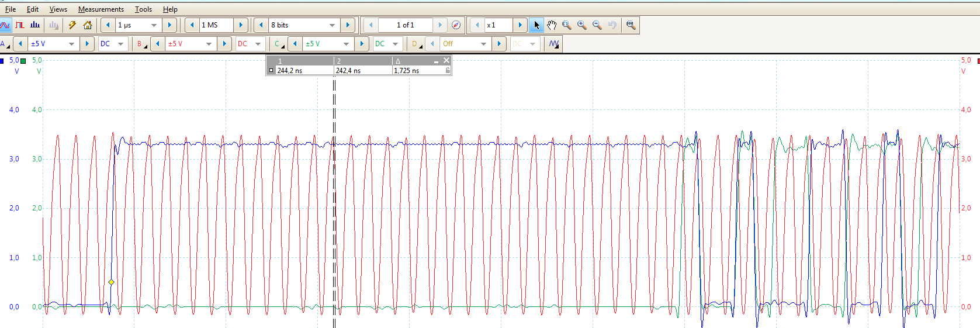The width and height of the screenshot is (980, 328).
Task: Increase timebase with right arrow
Action: (169, 25)
